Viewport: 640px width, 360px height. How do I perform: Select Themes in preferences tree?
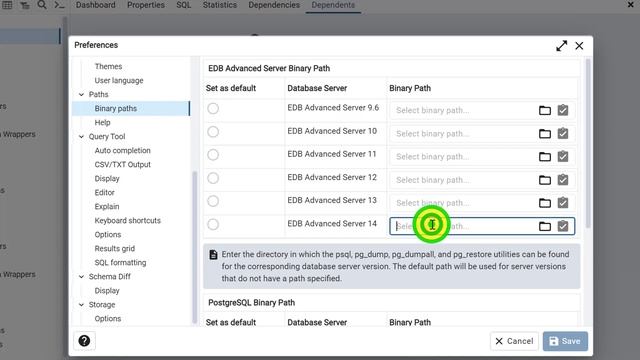tap(108, 67)
